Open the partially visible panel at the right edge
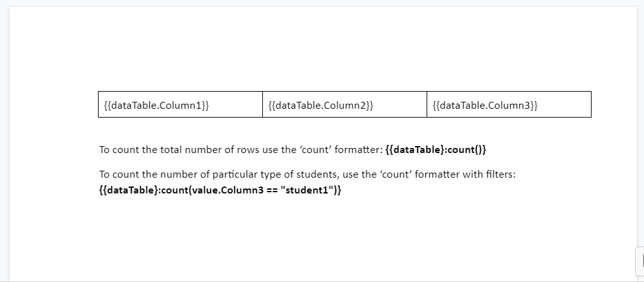The width and height of the screenshot is (644, 282). click(639, 261)
